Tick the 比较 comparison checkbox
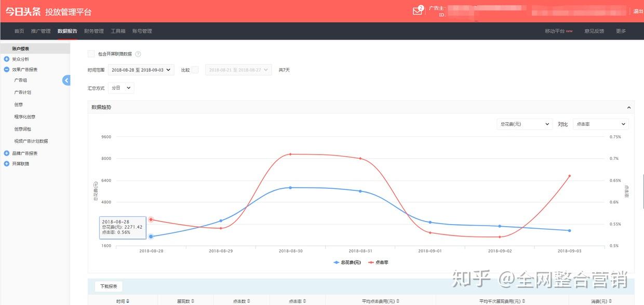644x305 pixels. [x=195, y=70]
